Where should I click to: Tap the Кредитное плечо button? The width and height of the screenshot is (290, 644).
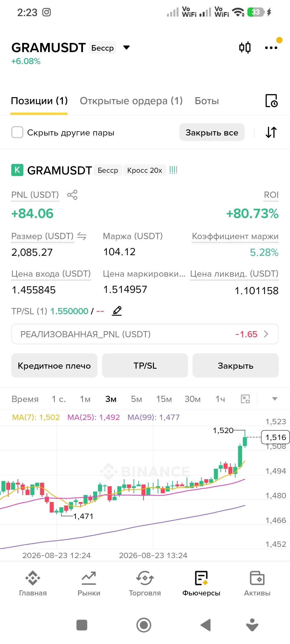(x=54, y=365)
